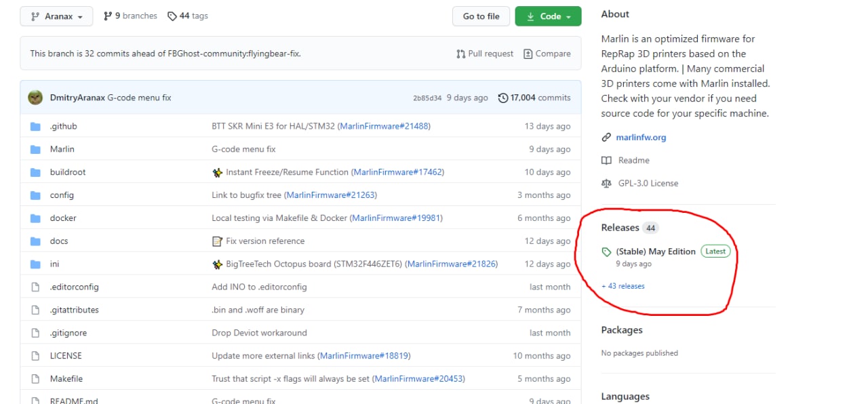Click the pull request icon
This screenshot has height=404, width=868.
click(461, 54)
